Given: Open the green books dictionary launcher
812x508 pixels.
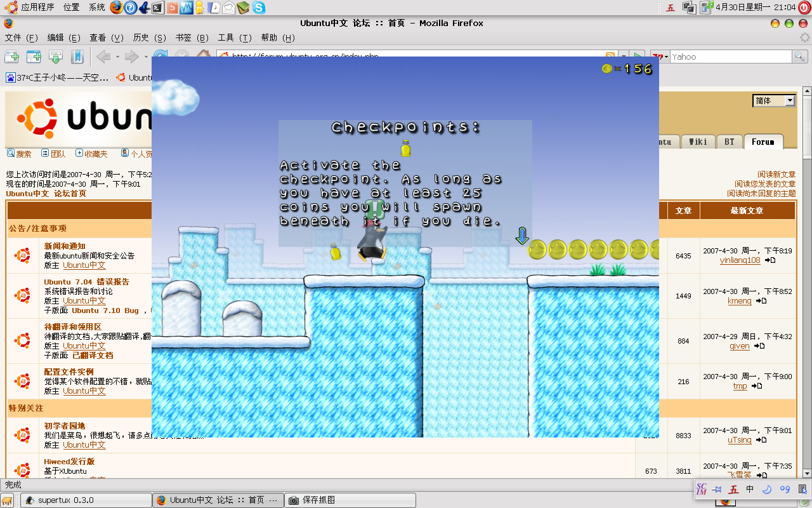Looking at the screenshot, I should (244, 8).
